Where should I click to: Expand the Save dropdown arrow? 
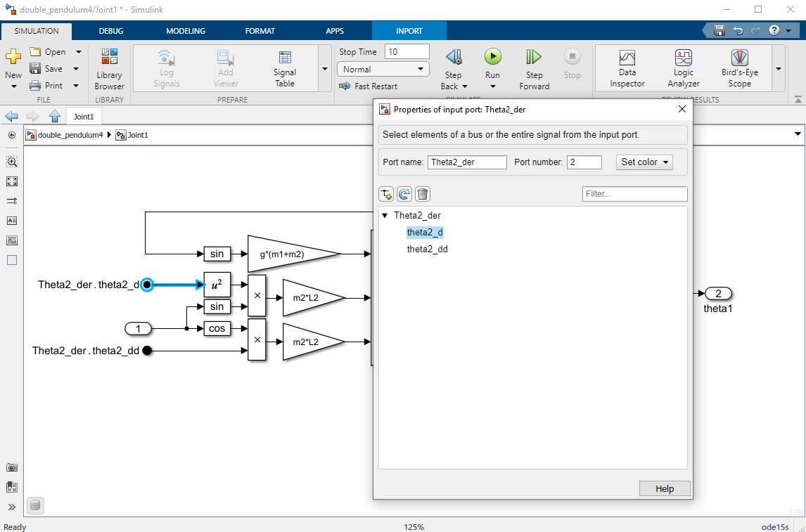tap(76, 69)
